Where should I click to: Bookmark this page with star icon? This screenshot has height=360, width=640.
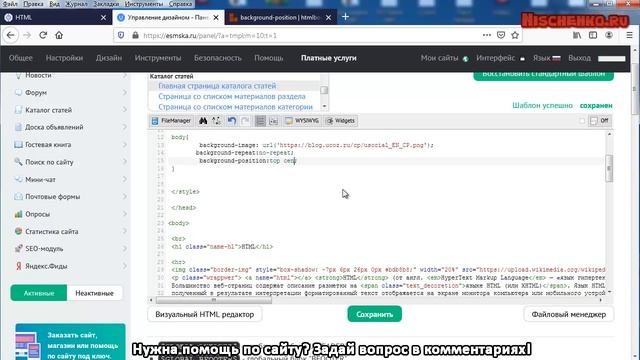[515, 35]
